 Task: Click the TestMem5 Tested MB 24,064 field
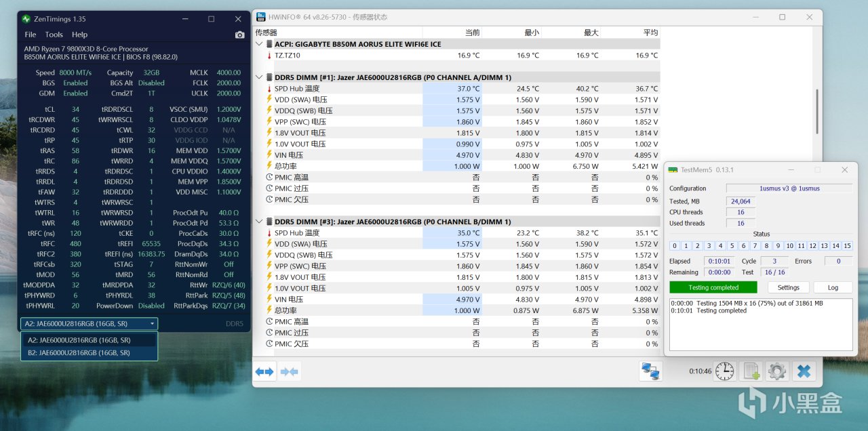coord(740,201)
